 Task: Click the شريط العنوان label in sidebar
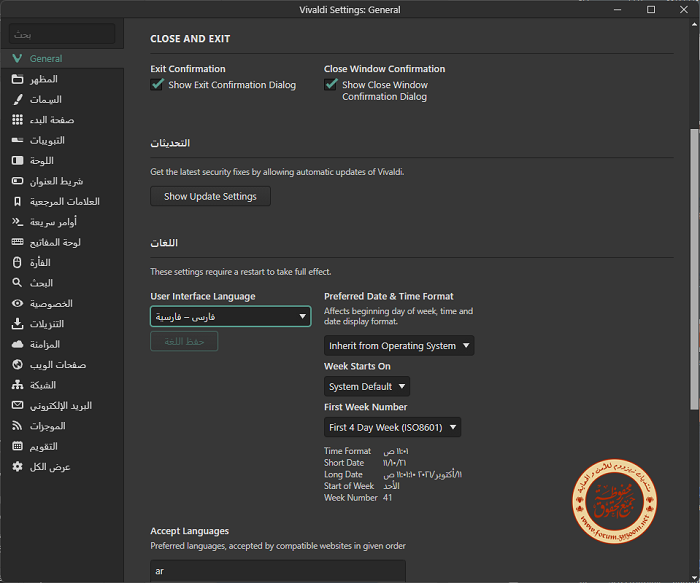click(x=56, y=181)
